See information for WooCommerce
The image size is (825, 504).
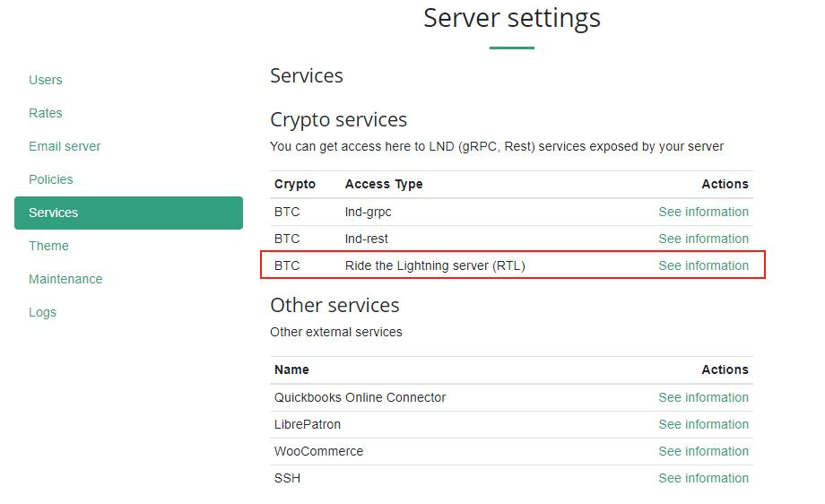tap(703, 451)
